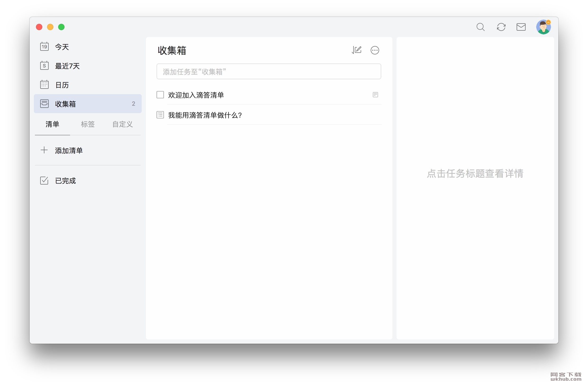Click the red close window button
The image size is (588, 386).
39,27
